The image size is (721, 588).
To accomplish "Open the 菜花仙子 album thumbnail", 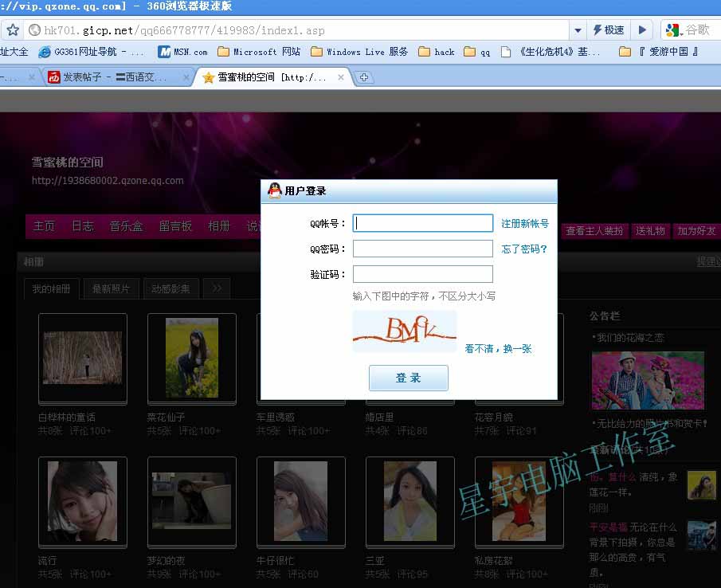I will (x=192, y=357).
